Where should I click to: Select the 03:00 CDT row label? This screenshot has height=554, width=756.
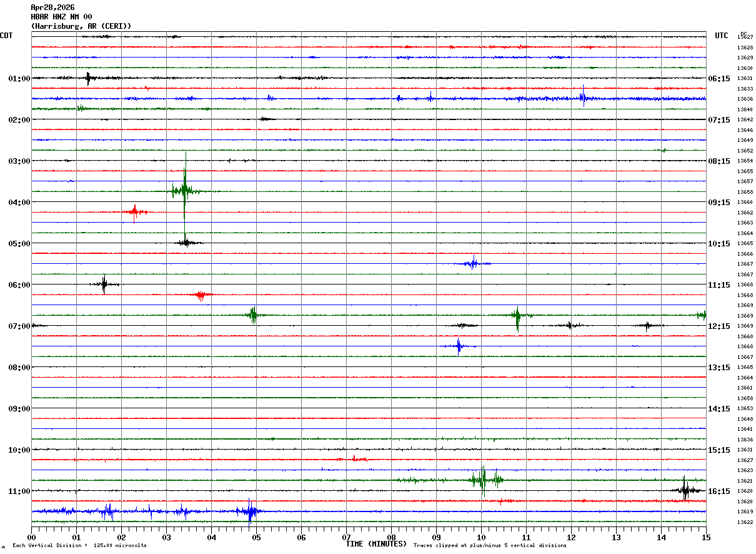click(19, 161)
